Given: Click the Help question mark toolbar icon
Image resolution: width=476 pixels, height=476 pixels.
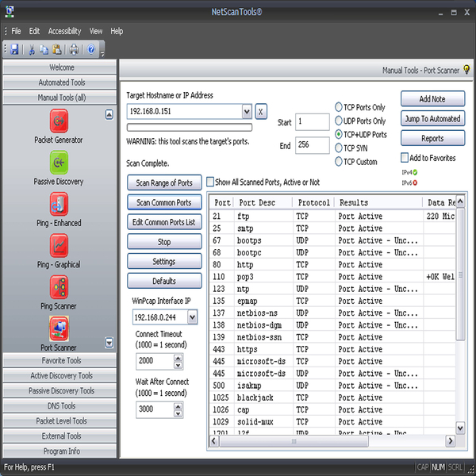Looking at the screenshot, I should [91, 49].
